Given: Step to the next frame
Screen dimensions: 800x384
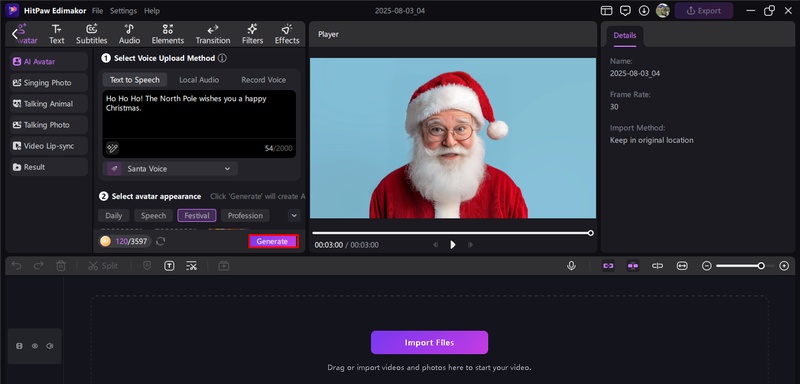Looking at the screenshot, I should [x=470, y=245].
